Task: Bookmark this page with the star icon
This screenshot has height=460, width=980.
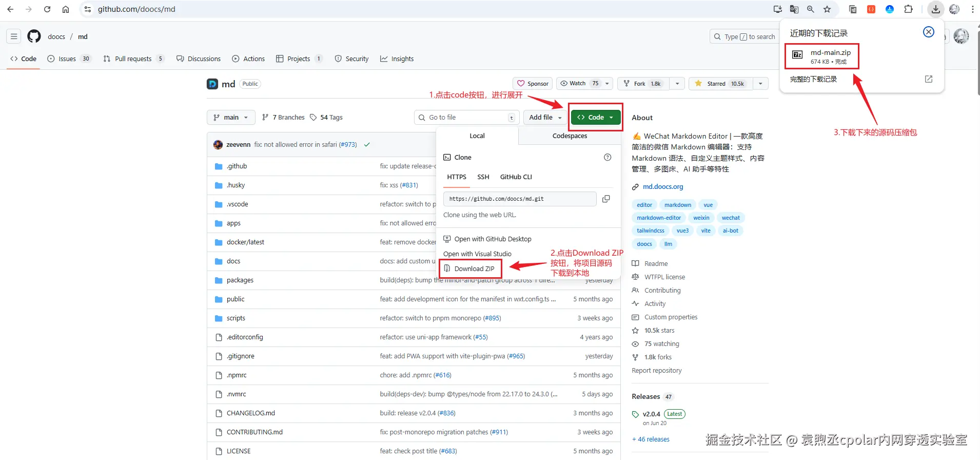Action: coord(827,9)
